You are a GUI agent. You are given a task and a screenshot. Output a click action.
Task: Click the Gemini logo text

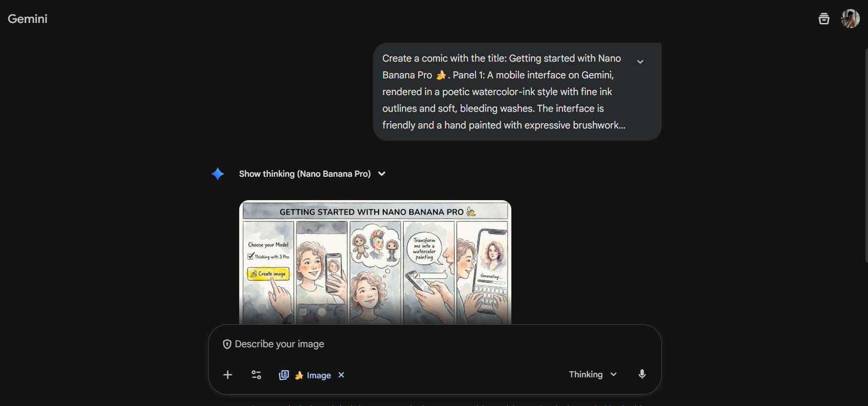pyautogui.click(x=28, y=19)
